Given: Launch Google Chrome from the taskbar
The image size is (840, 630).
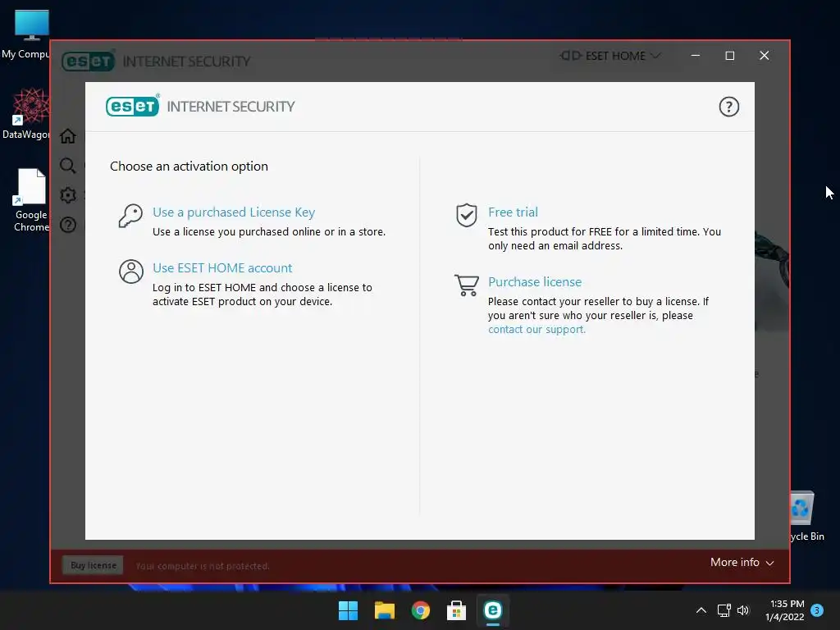Looking at the screenshot, I should (421, 610).
